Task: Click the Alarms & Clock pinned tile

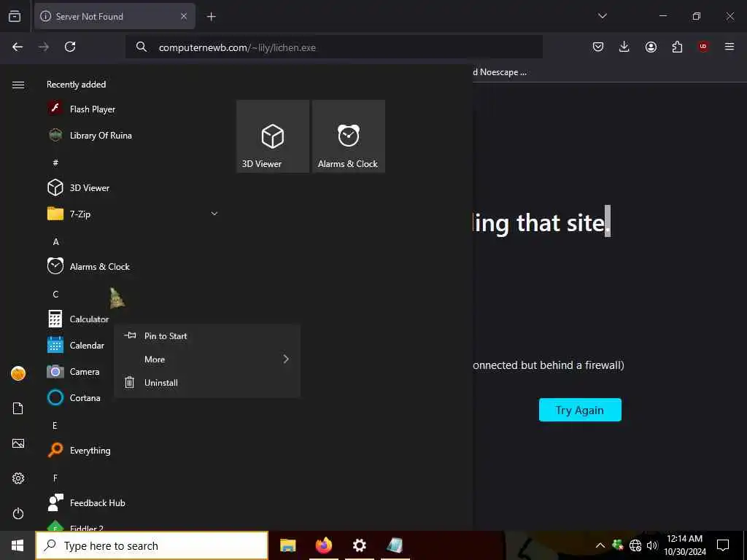Action: (x=349, y=136)
